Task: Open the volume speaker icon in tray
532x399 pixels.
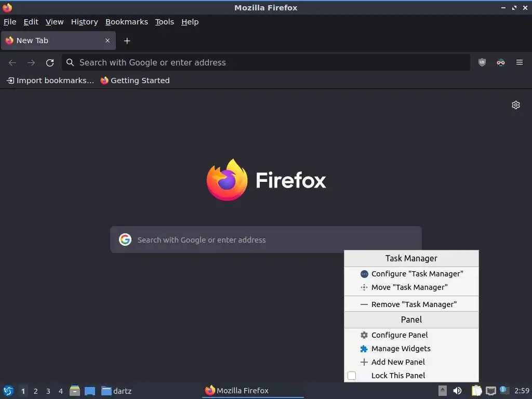Action: coord(457,391)
